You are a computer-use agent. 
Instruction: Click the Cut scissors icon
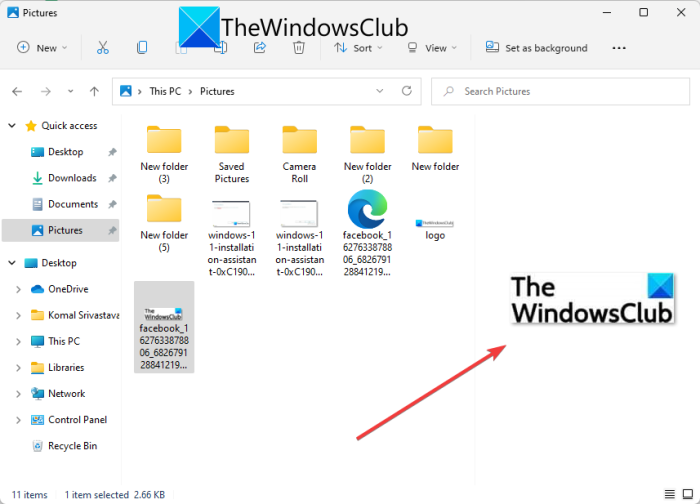(x=103, y=48)
